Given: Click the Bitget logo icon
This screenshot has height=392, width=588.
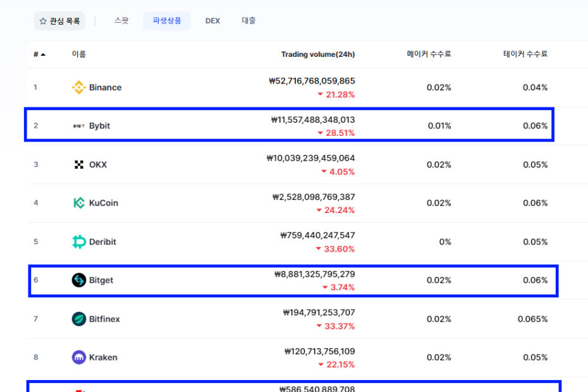Looking at the screenshot, I should (x=79, y=280).
